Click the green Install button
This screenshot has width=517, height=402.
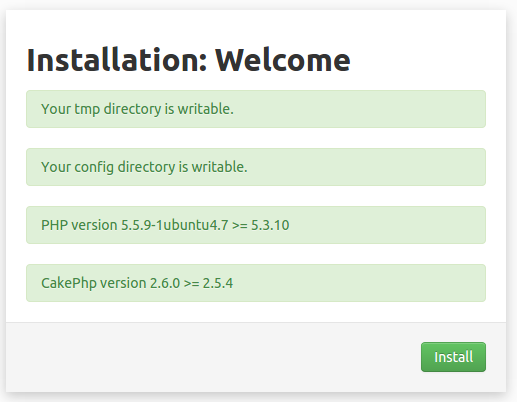(x=453, y=357)
